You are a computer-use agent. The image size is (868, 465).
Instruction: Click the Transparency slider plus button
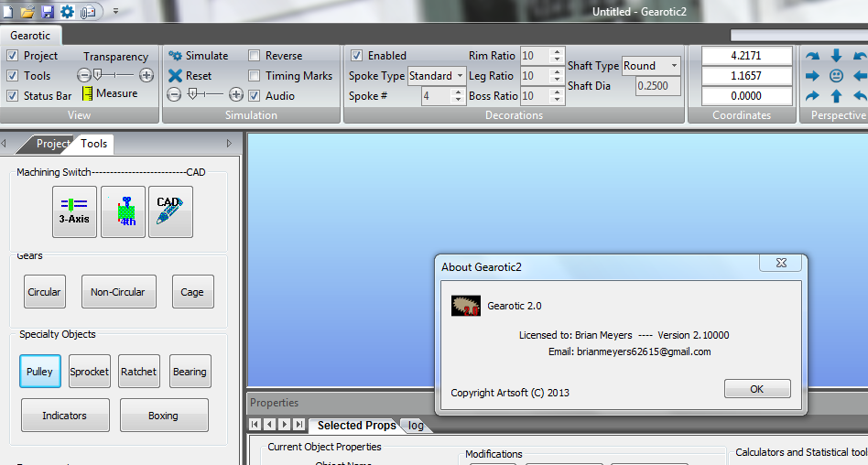(x=146, y=75)
